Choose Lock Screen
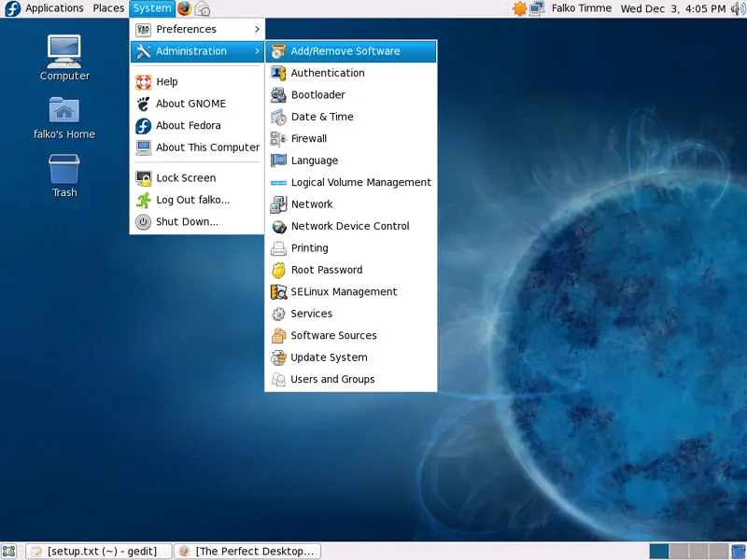Screen dimensions: 747x560 [x=197, y=177]
